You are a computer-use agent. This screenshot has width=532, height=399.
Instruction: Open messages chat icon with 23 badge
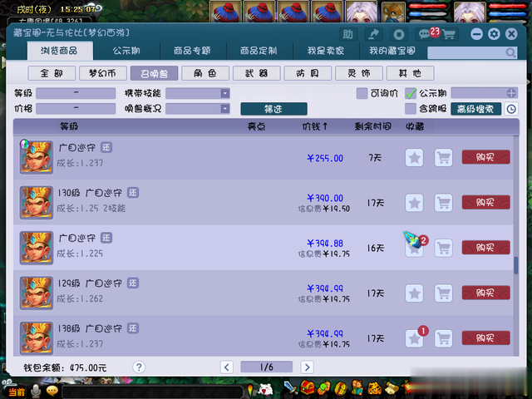(x=425, y=34)
